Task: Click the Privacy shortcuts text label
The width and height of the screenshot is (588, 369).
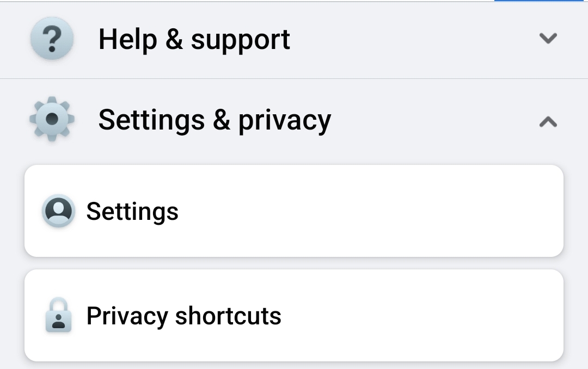Action: point(184,316)
